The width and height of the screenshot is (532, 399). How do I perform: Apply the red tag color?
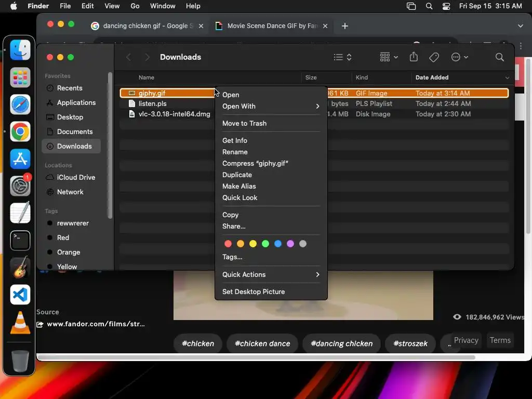[228, 244]
